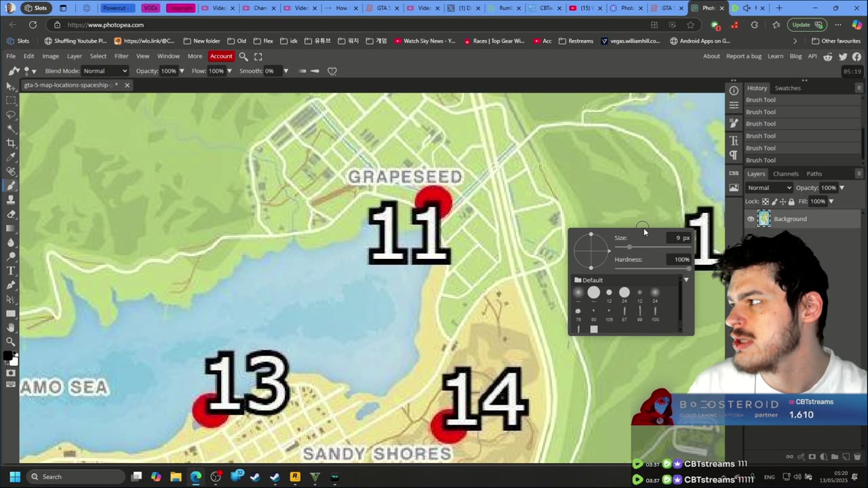Expand the Default brush folder menu arrow
Viewport: 868px width, 488px height.
(686, 280)
